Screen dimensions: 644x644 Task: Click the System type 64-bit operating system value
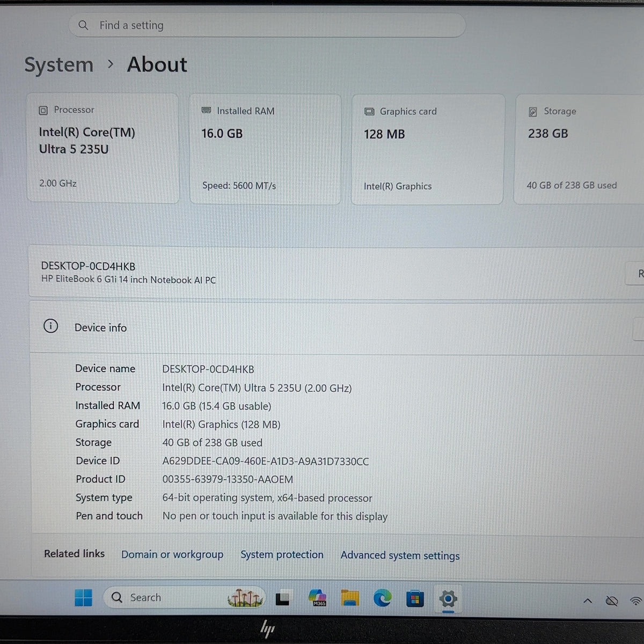coord(267,498)
